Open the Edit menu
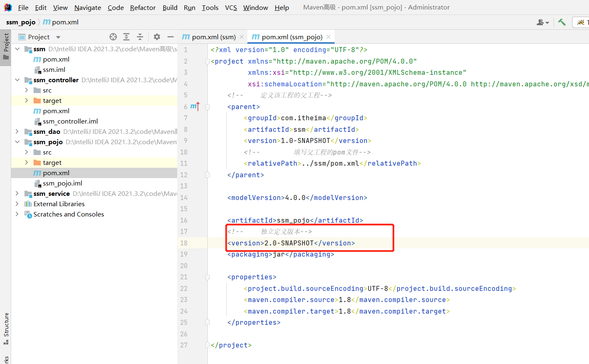 point(40,7)
